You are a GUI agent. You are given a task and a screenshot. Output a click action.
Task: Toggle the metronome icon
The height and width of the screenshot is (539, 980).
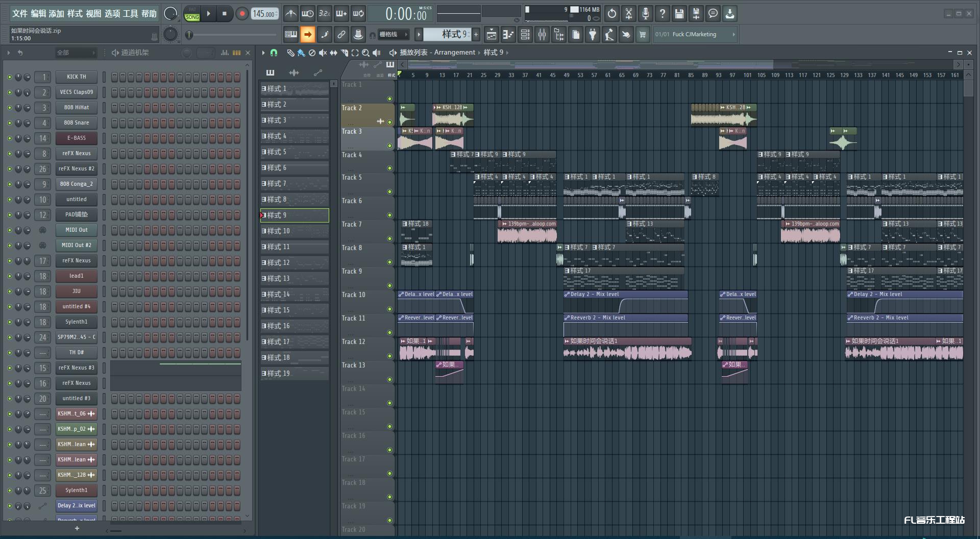coord(290,14)
